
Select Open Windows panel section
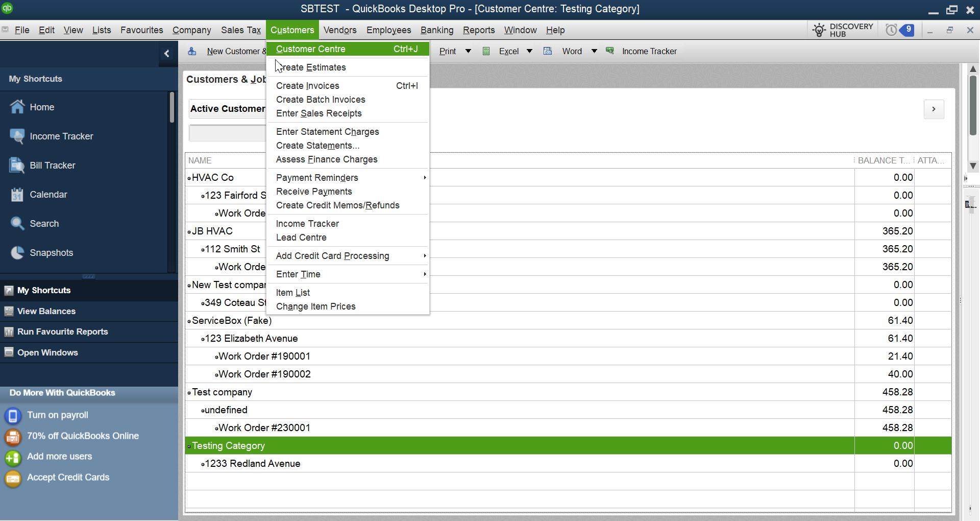pyautogui.click(x=89, y=352)
